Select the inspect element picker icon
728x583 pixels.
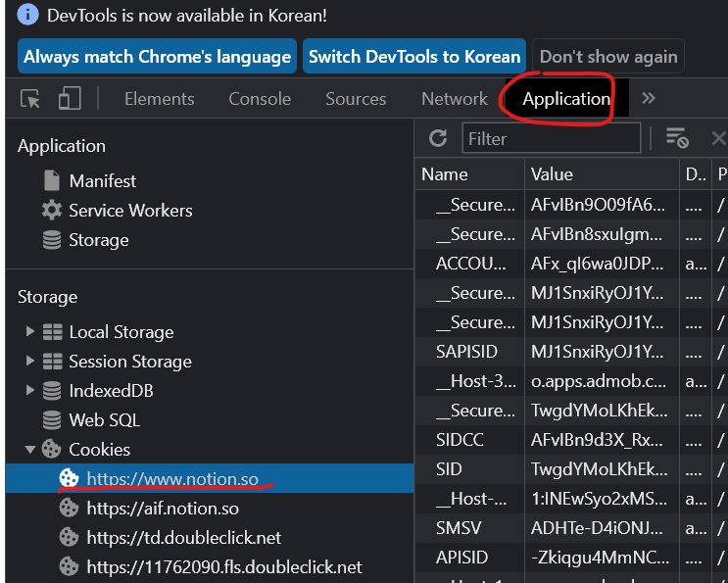31,99
